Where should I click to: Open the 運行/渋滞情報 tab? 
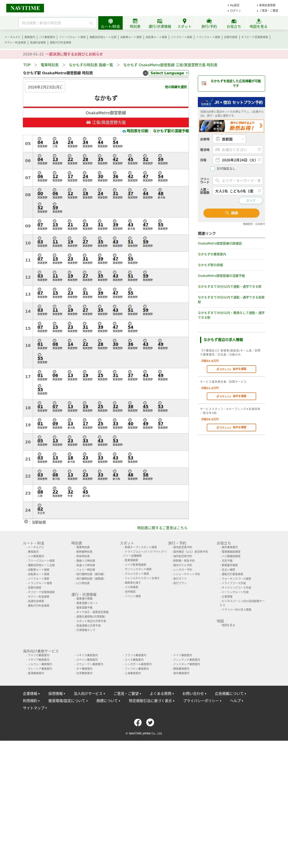coord(160,23)
